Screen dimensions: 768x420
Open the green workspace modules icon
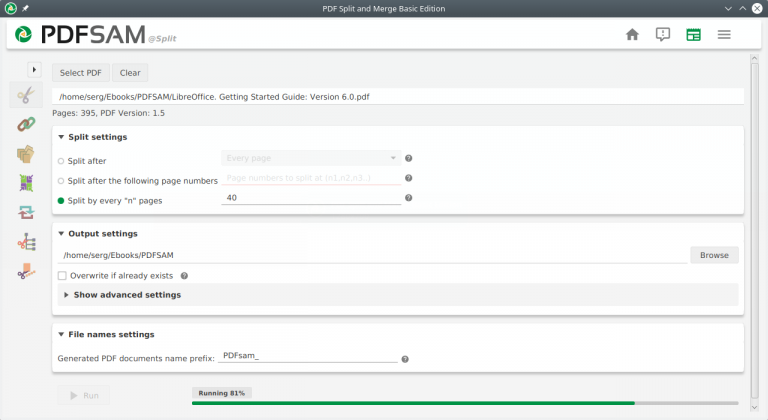click(693, 34)
